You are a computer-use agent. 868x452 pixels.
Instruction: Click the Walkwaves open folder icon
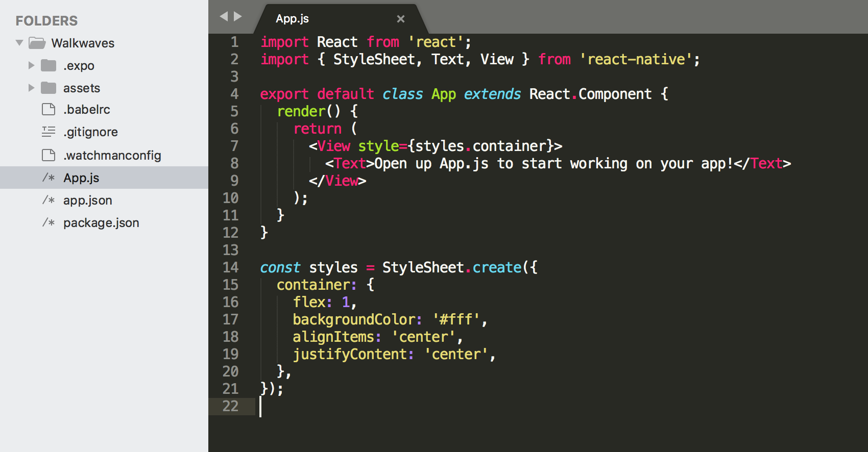click(x=37, y=43)
